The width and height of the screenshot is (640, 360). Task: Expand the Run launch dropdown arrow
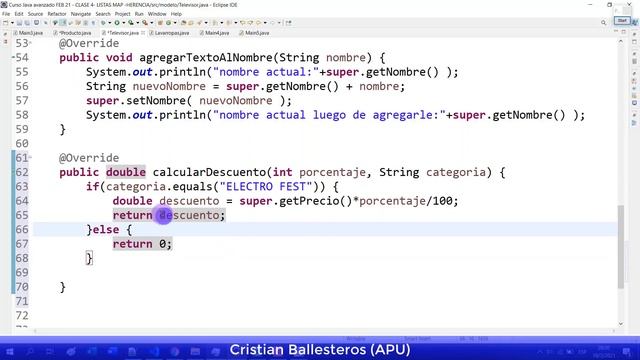123,23
